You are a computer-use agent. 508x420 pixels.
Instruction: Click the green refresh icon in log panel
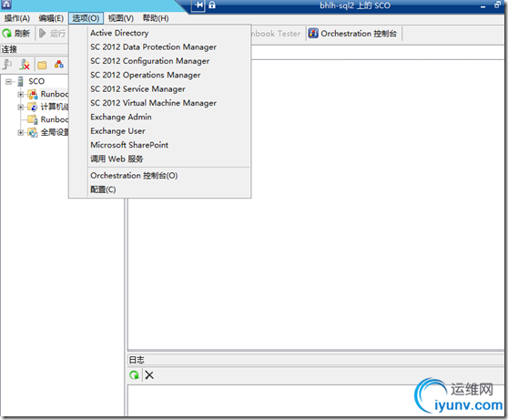(134, 375)
